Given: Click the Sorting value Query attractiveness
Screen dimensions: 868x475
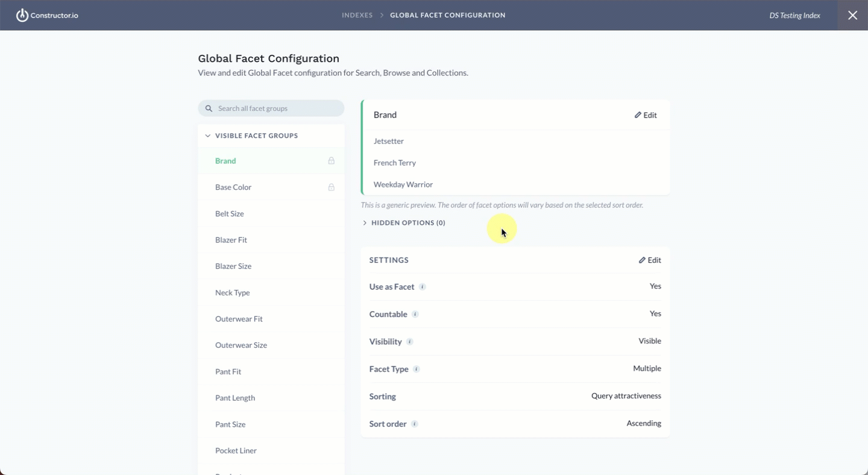Looking at the screenshot, I should coord(626,396).
